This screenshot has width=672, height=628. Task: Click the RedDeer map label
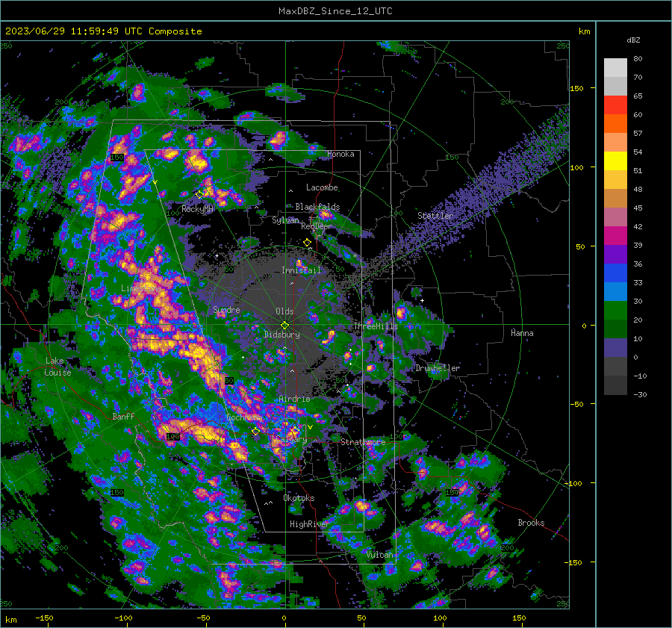tap(317, 226)
